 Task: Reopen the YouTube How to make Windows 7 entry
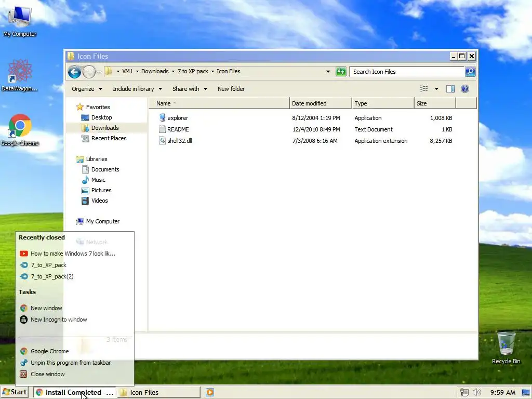coord(75,254)
